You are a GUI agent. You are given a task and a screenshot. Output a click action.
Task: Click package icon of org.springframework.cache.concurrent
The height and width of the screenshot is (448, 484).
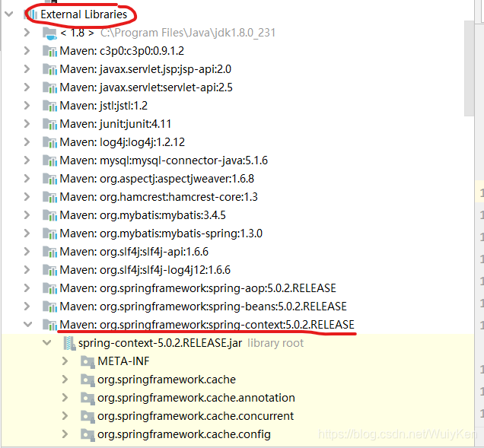[88, 416]
